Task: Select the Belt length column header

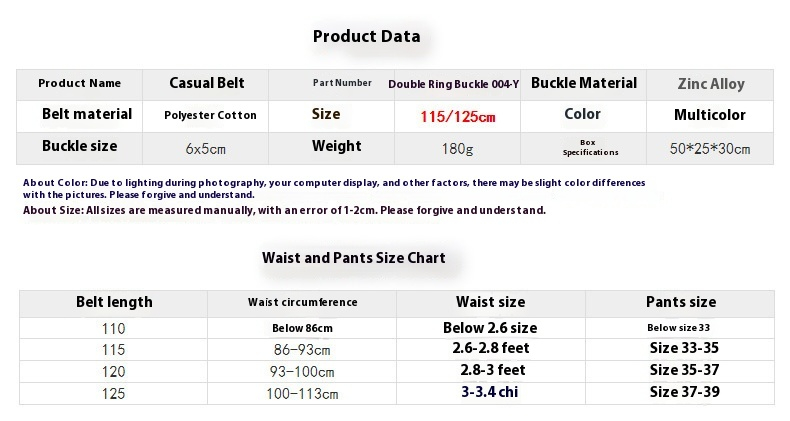Action: (114, 302)
